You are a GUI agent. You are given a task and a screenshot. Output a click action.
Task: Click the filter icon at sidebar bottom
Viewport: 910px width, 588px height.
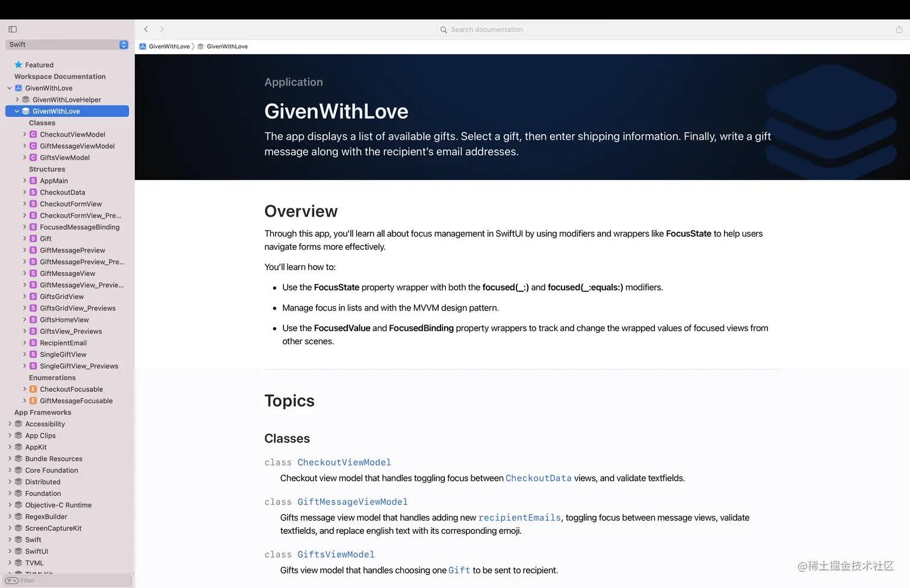pyautogui.click(x=11, y=581)
